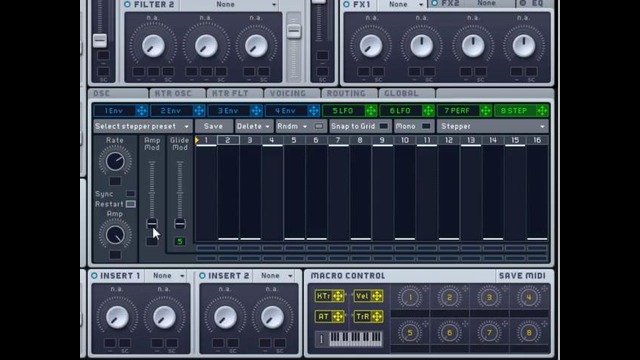Open the Insert 1 type dropdown
Viewport: 640px width, 360px height.
[167, 276]
